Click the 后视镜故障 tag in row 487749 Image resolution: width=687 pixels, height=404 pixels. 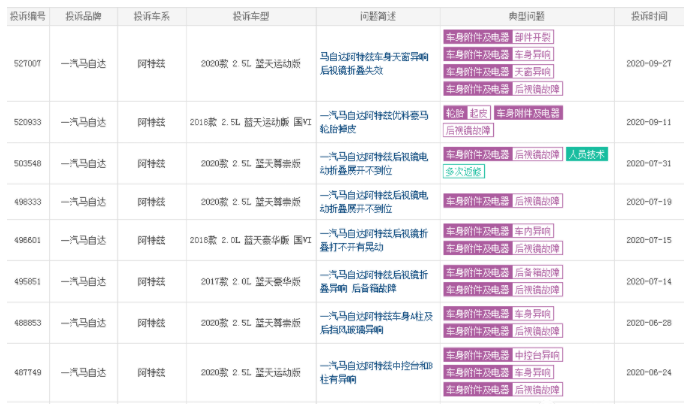537,390
